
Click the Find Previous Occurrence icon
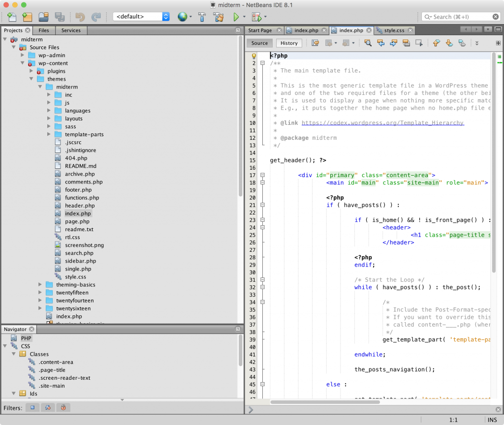point(381,43)
